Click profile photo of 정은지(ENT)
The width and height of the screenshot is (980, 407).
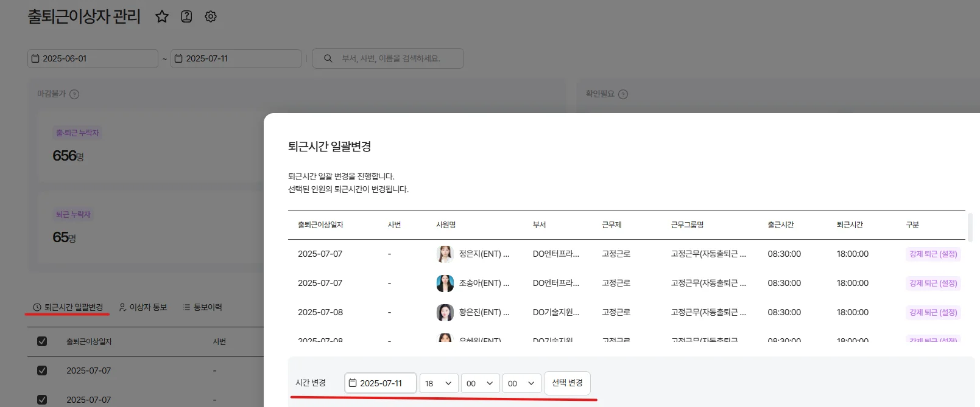pyautogui.click(x=445, y=254)
